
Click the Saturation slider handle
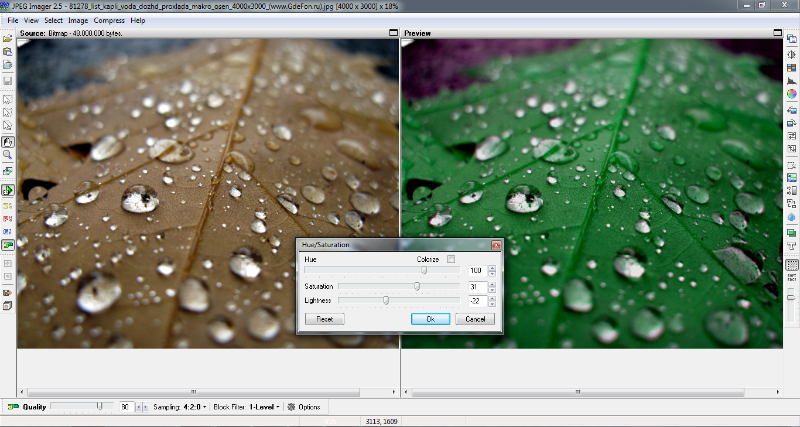pos(417,286)
